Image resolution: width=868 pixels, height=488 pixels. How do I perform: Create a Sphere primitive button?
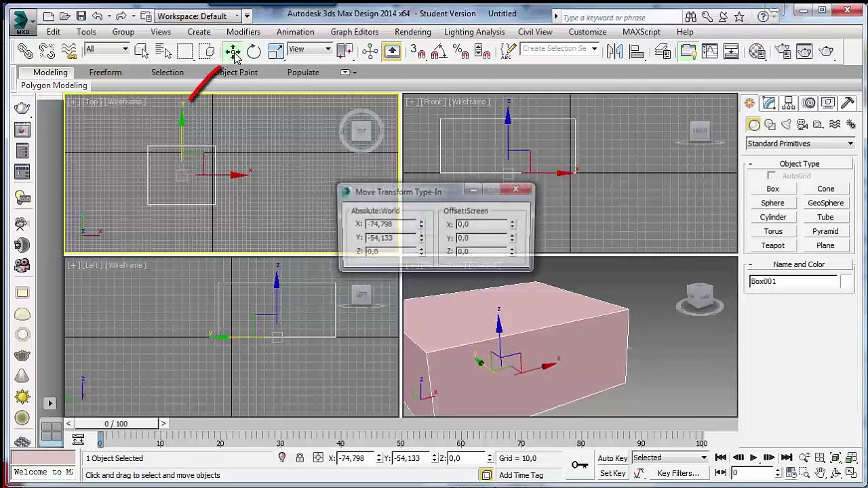[x=772, y=203]
